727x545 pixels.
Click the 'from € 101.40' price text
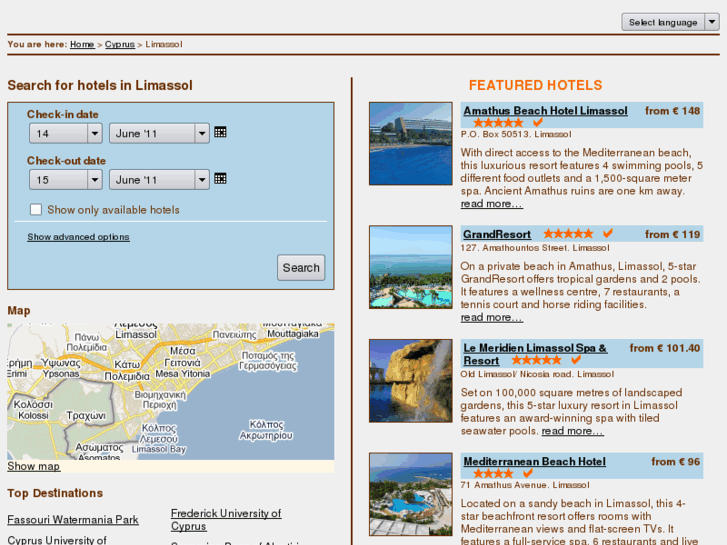click(x=665, y=348)
